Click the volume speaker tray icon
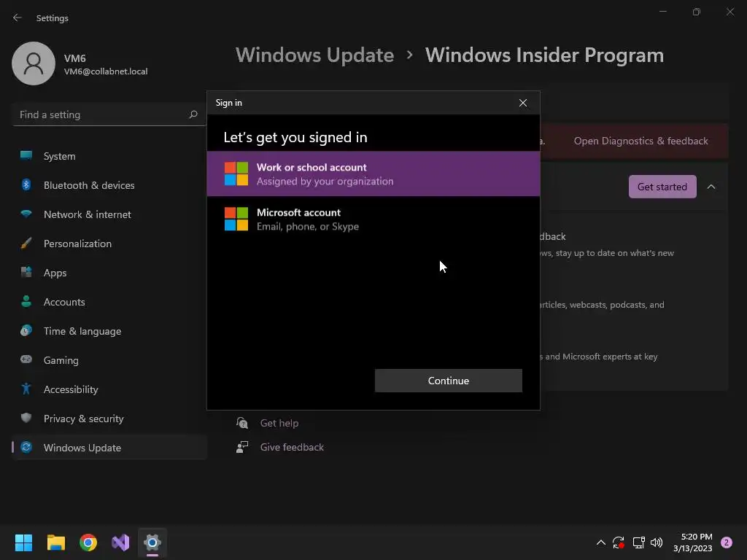The image size is (747, 560). [x=657, y=542]
